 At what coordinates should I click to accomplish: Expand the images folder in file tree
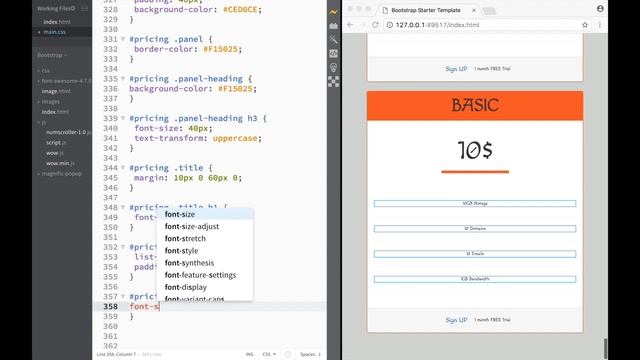(x=49, y=102)
